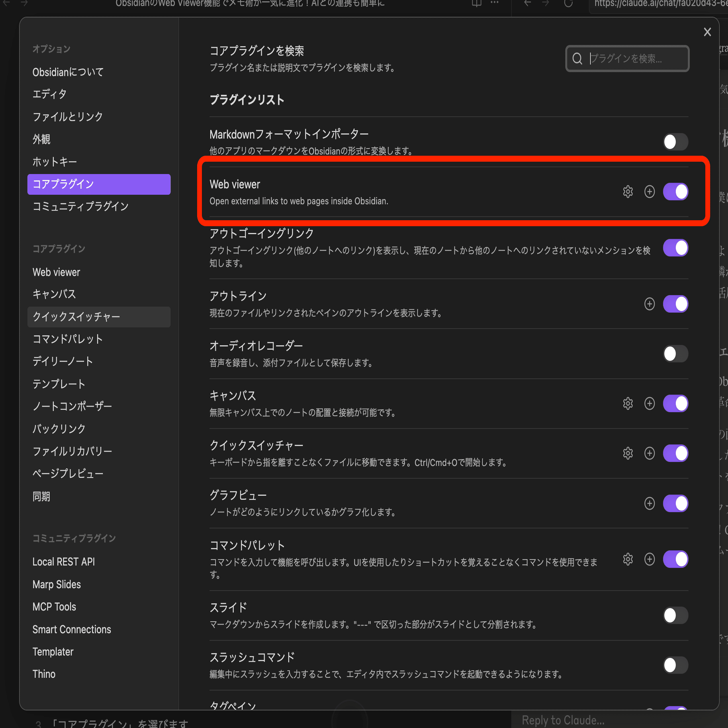Select the highlighted コアプラグイン sidebar tab
This screenshot has height=728, width=728.
(x=99, y=184)
